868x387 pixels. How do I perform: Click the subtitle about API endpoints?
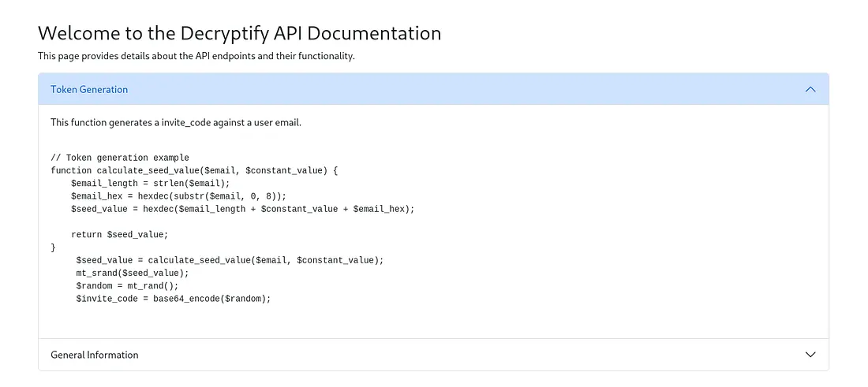tap(196, 56)
